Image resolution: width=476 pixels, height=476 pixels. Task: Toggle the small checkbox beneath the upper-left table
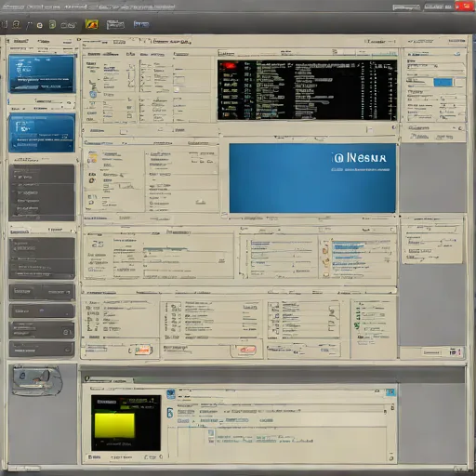pos(124,132)
